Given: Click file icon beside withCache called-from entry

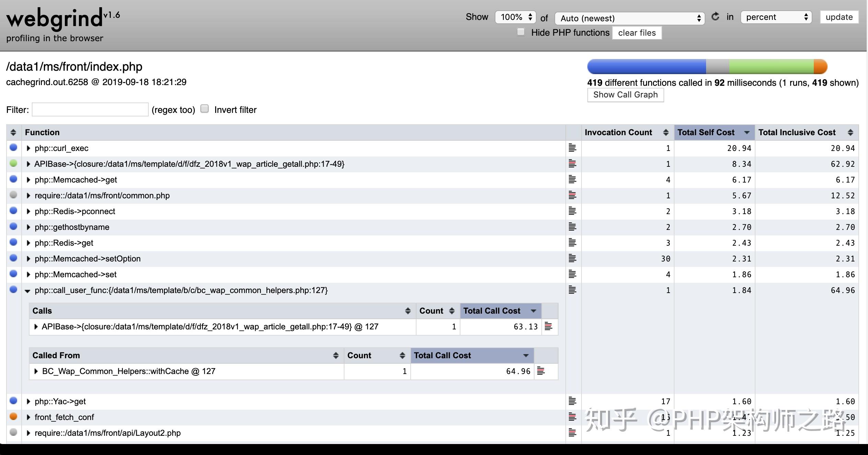Looking at the screenshot, I should 541,371.
